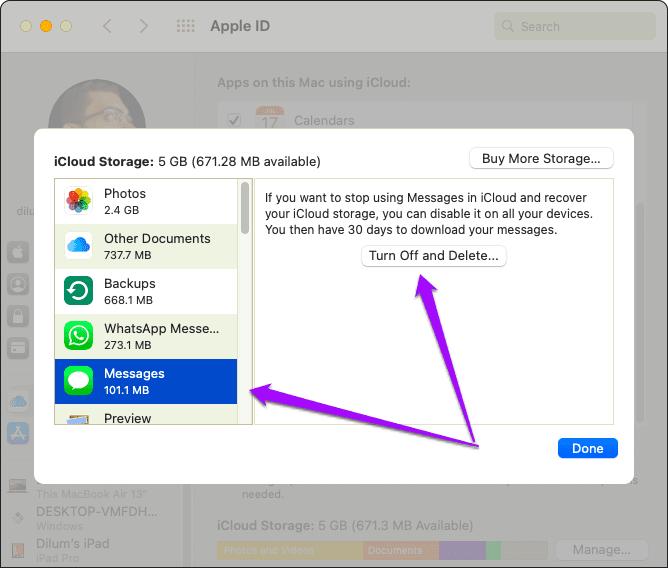Click the Buy More Storage button
The width and height of the screenshot is (668, 568).
point(541,159)
